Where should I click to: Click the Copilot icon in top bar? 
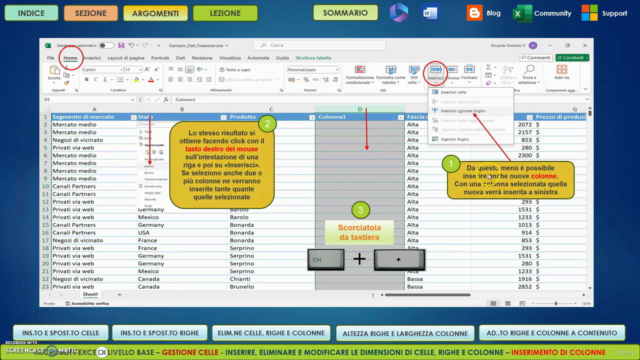[x=399, y=13]
